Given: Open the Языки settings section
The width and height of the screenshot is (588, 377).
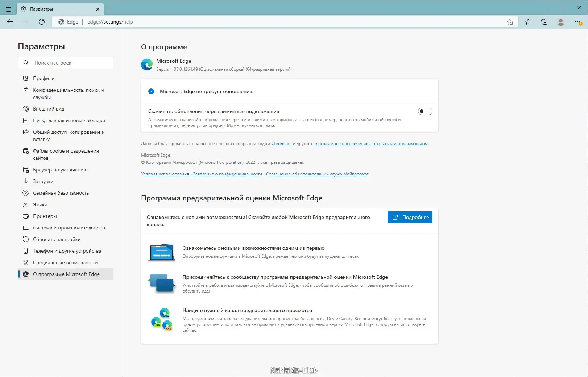Looking at the screenshot, I should tap(66, 204).
